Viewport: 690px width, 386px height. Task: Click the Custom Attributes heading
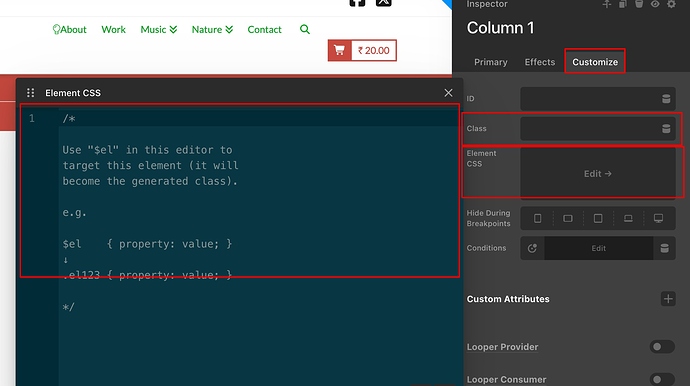tap(508, 299)
